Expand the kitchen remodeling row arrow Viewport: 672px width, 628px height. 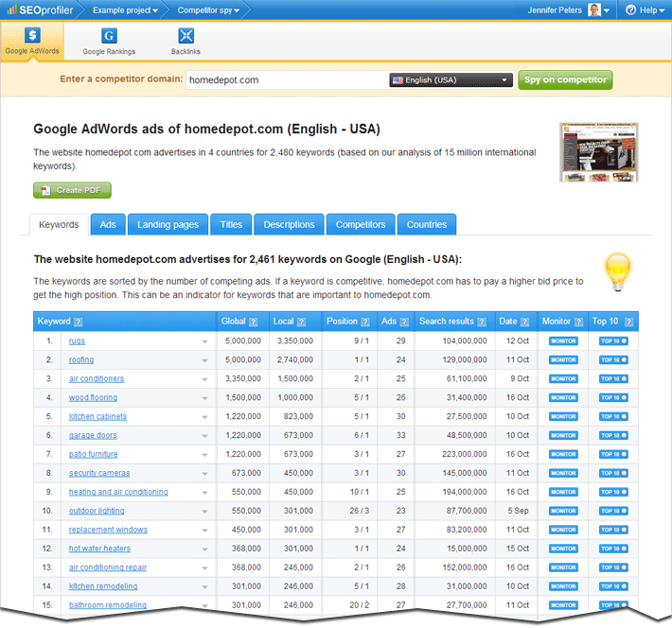tap(204, 587)
